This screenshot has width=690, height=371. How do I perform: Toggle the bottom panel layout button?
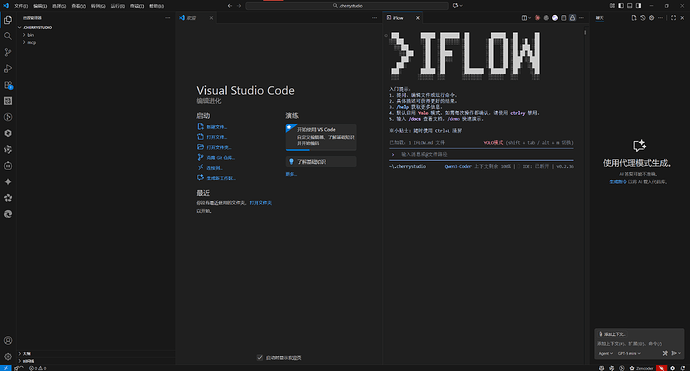pyautogui.click(x=630, y=6)
